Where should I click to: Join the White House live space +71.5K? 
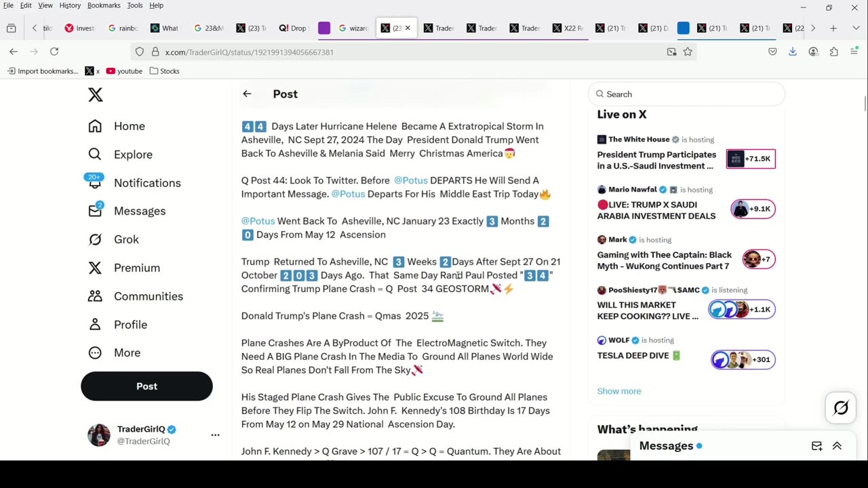751,159
